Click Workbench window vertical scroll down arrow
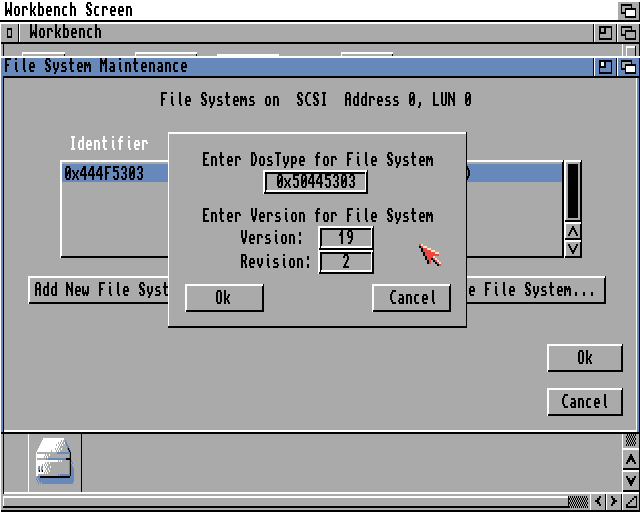The width and height of the screenshot is (640, 512). coord(630,481)
